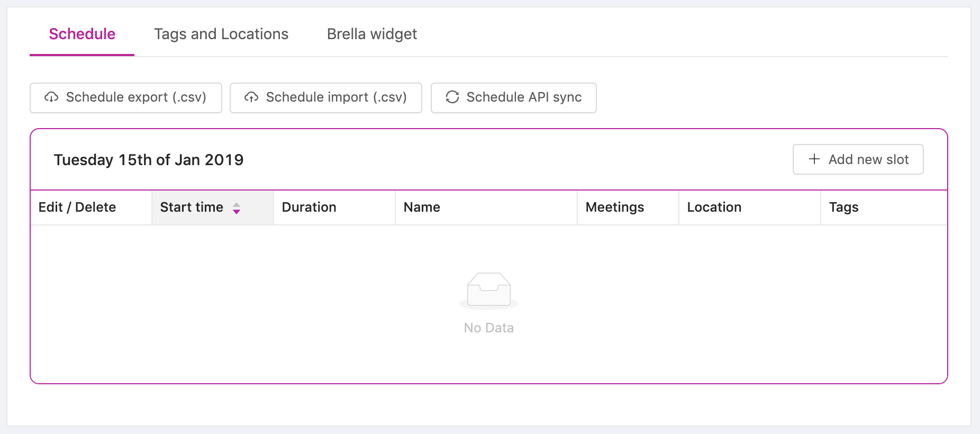Click the circular sync arrows icon
The image size is (980, 434).
pyautogui.click(x=452, y=97)
